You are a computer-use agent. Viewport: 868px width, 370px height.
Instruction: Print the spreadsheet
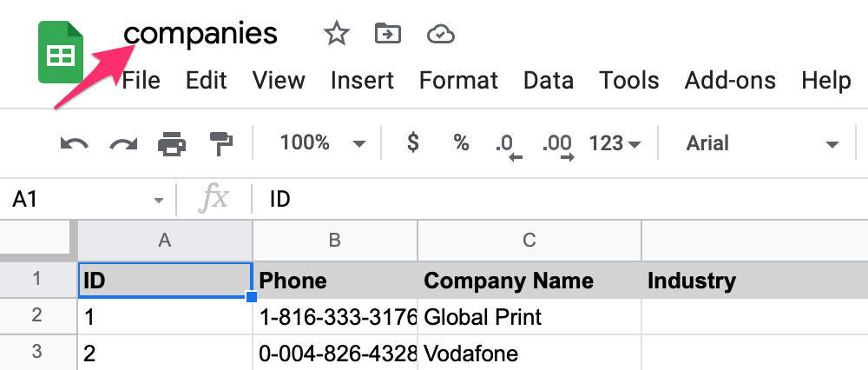pyautogui.click(x=172, y=144)
